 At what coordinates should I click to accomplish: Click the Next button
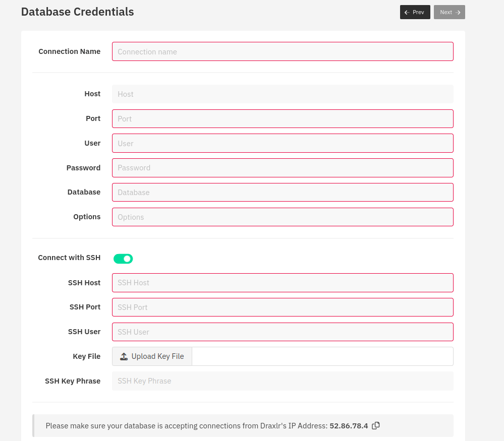pos(450,12)
